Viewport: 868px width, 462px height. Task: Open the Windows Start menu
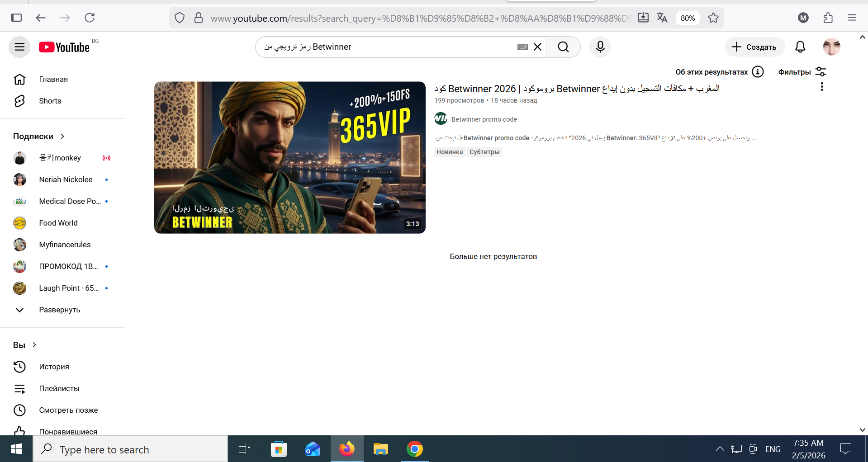pos(16,449)
